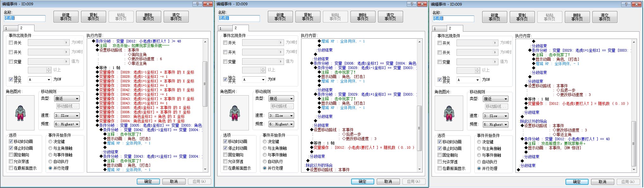Toggle 停止时动画 in the right window
Viewport: 644px width, 188px height.
pyautogui.click(x=440, y=148)
